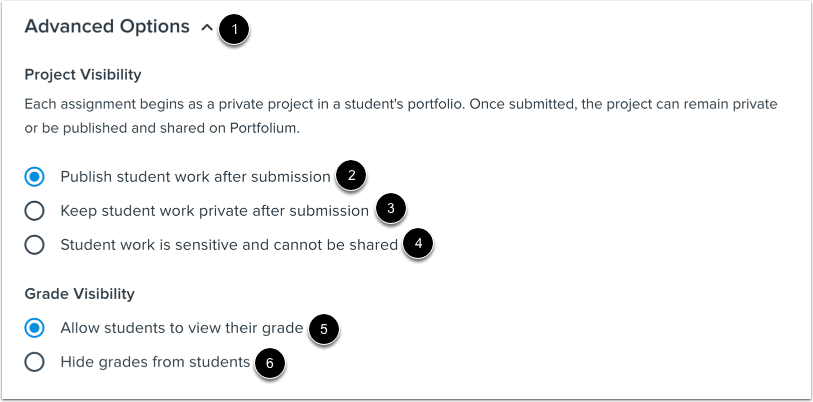Viewport: 813px width, 402px height.
Task: Click the Grade Visibility section heading
Action: 79,294
